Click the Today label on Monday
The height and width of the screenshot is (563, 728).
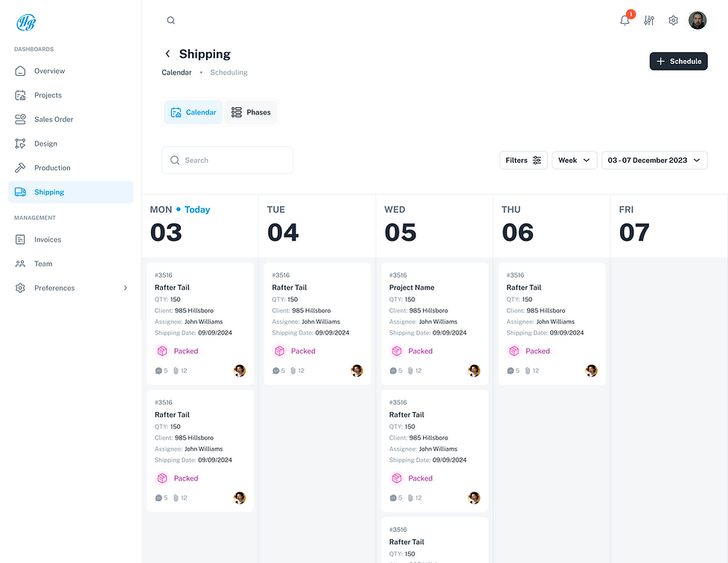point(197,210)
